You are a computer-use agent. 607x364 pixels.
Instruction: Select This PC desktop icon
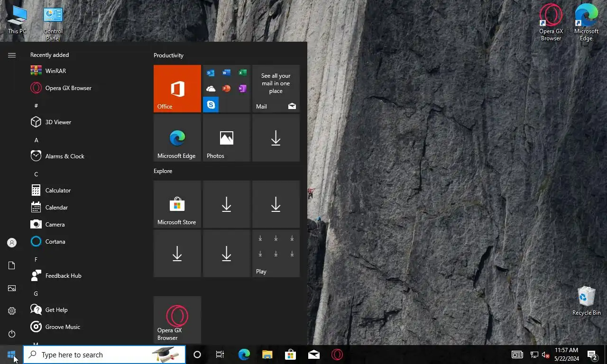[x=17, y=19]
